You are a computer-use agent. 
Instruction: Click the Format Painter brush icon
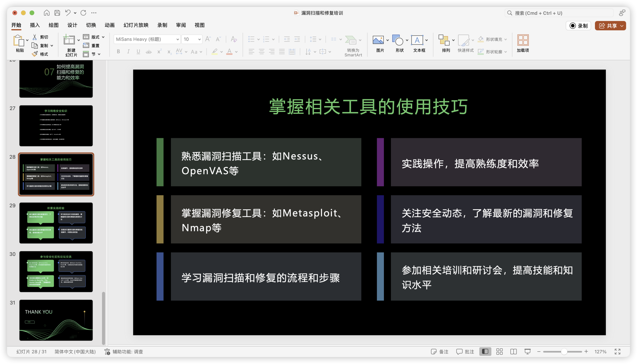pos(35,54)
